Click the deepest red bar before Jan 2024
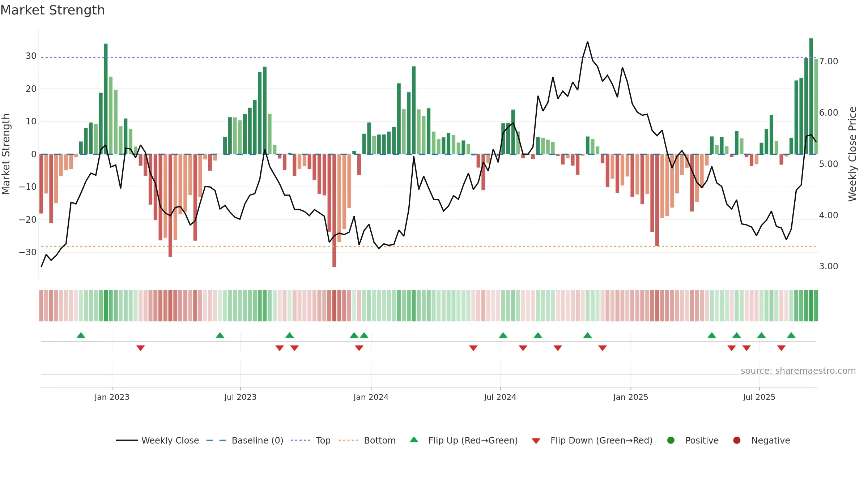 pyautogui.click(x=334, y=211)
